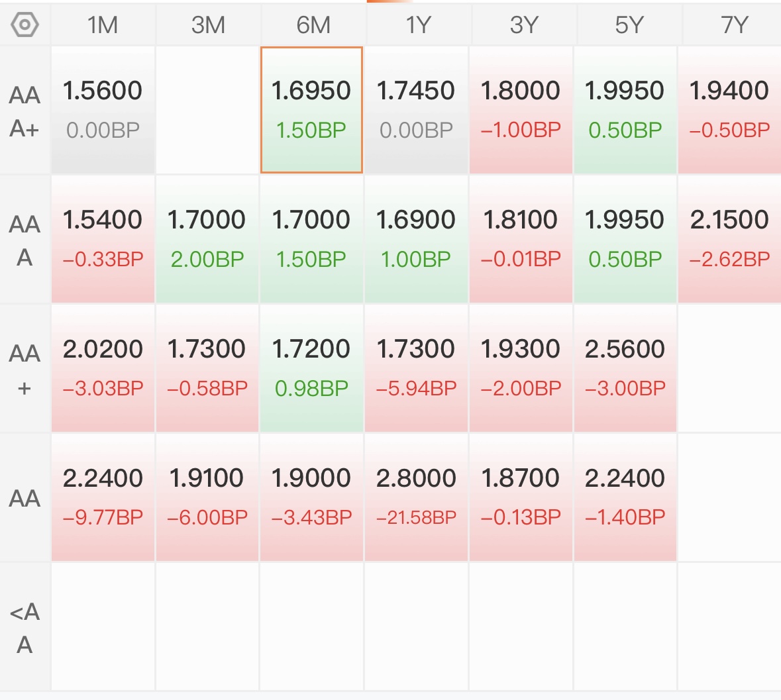Click the <AA row label
The height and width of the screenshot is (700, 781).
tap(25, 628)
